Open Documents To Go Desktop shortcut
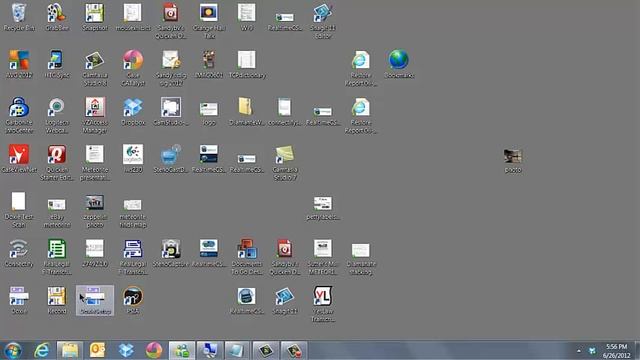640x360 pixels. pos(247,256)
